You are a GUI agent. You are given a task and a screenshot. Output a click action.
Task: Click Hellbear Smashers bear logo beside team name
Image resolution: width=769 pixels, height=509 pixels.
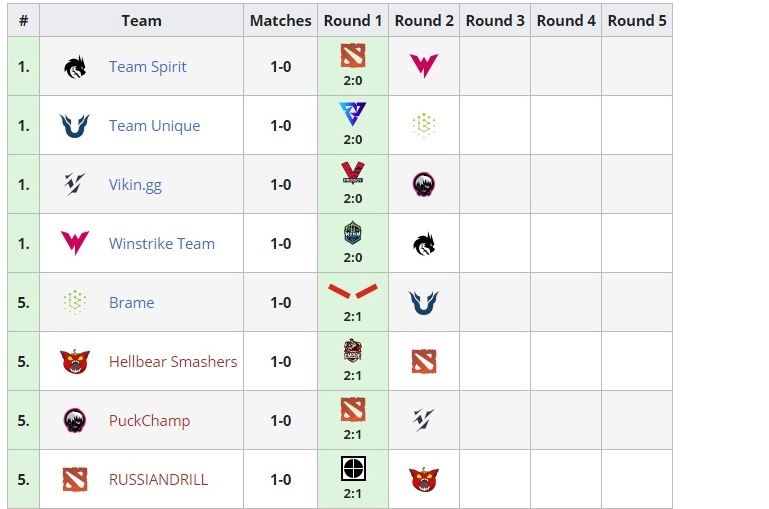point(74,362)
